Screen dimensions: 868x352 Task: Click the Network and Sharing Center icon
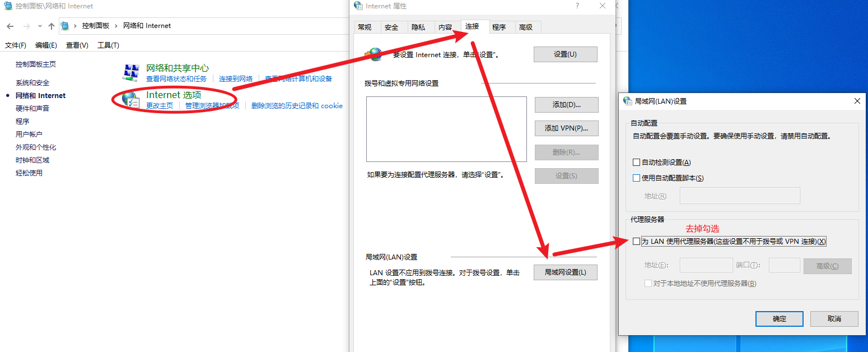coord(131,73)
